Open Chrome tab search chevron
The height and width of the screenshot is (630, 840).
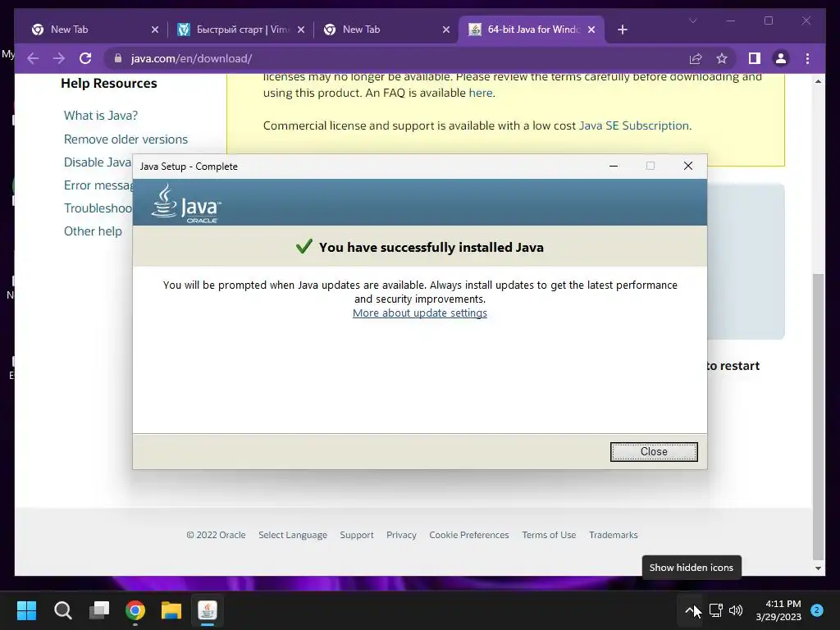tap(692, 21)
